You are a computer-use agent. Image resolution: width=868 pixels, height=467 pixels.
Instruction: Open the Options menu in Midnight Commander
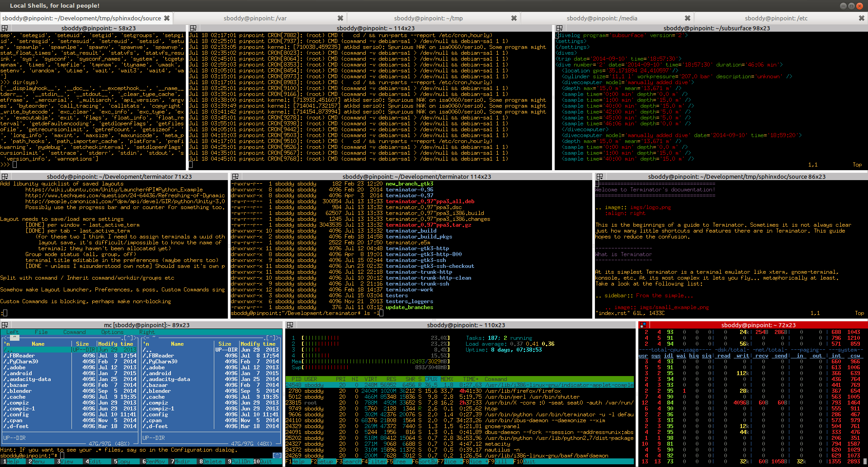coord(112,332)
